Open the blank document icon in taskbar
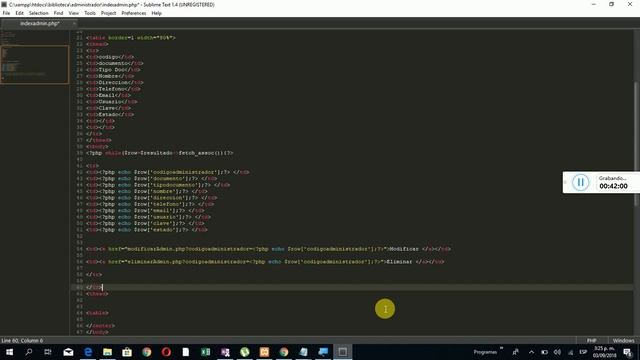 [186, 352]
